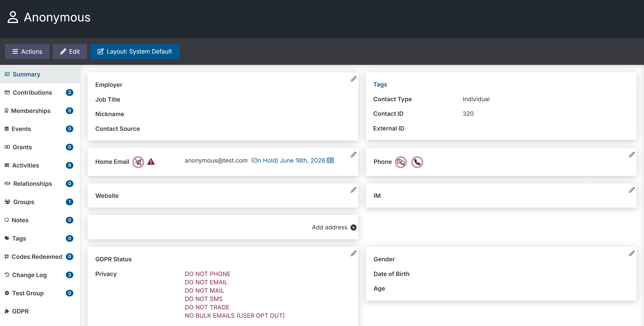Image resolution: width=644 pixels, height=326 pixels.
Task: Switch to the Grants tab
Action: coord(40,147)
